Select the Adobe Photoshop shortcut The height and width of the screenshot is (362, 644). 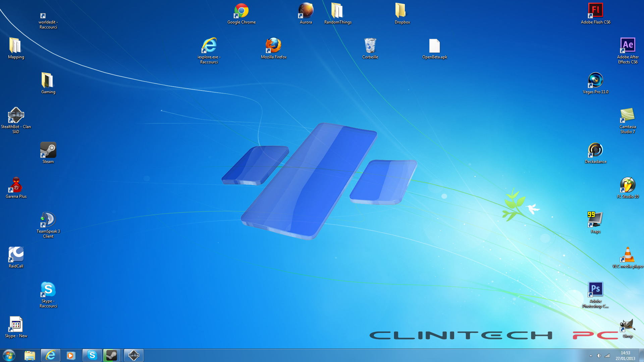(x=596, y=295)
